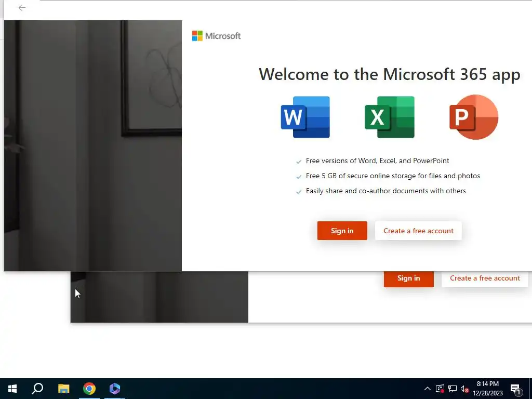Select the Excel app icon
This screenshot has width=532, height=399.
click(x=390, y=117)
